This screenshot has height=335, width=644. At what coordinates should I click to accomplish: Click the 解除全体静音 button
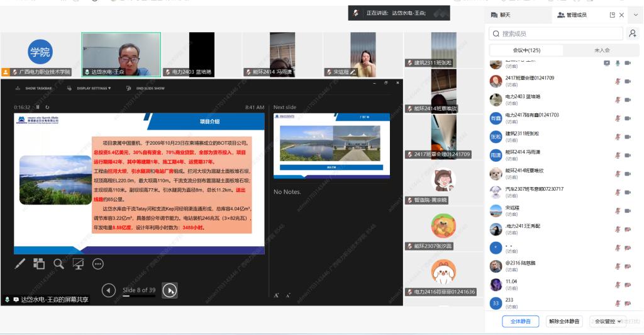564,321
